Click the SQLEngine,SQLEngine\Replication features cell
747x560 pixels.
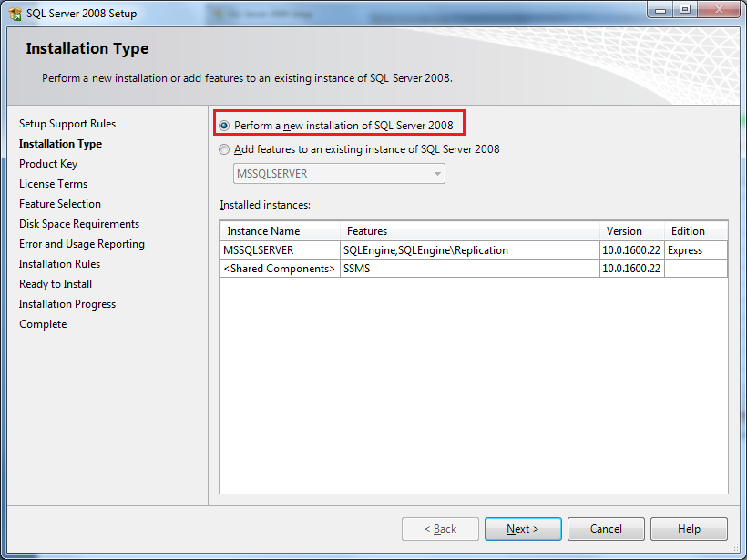click(470, 250)
